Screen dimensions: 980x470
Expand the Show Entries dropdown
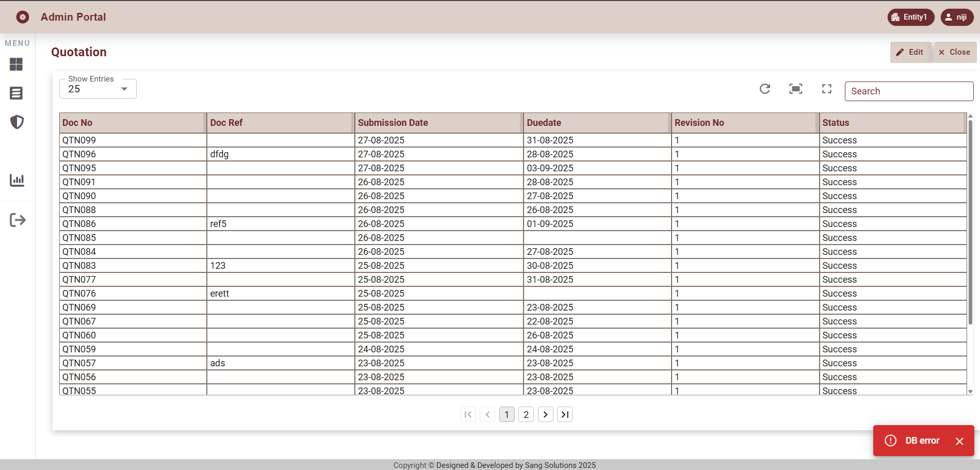[x=98, y=89]
